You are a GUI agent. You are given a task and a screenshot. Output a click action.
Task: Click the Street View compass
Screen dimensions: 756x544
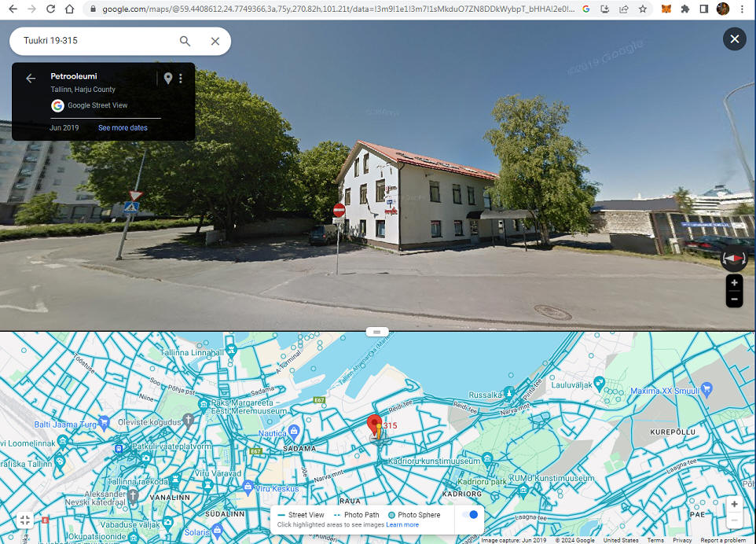734,259
